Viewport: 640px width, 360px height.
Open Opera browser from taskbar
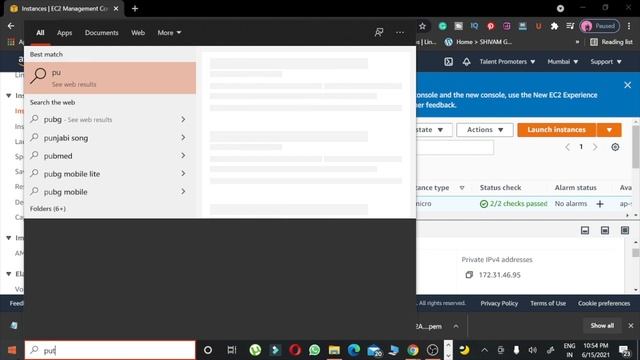tap(295, 350)
